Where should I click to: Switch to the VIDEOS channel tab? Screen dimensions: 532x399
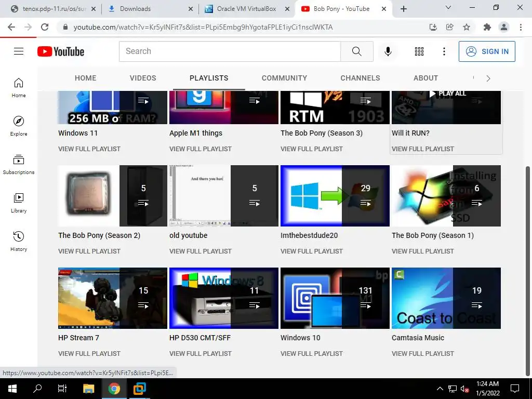[x=143, y=78]
